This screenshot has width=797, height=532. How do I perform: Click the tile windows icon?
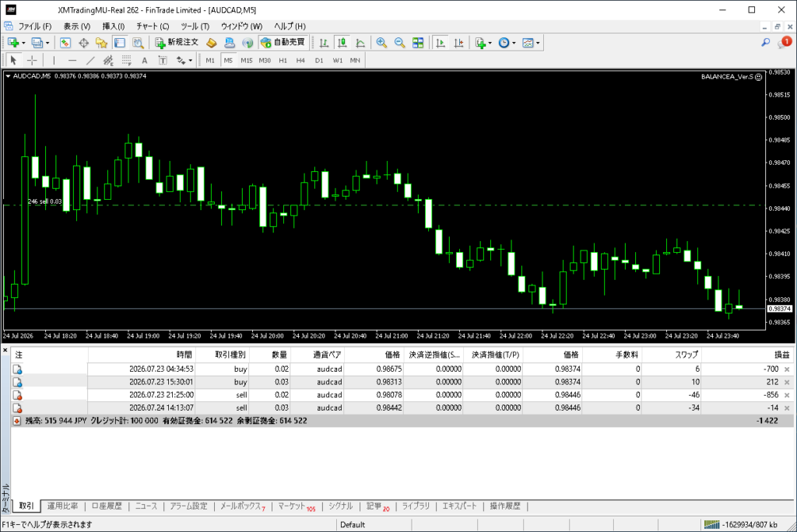coord(418,43)
